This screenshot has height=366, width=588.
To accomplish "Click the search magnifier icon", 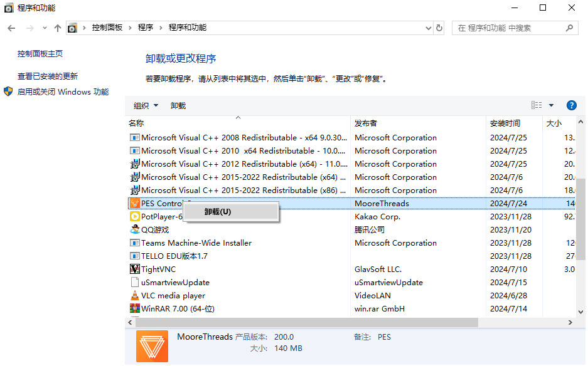I will tap(569, 28).
